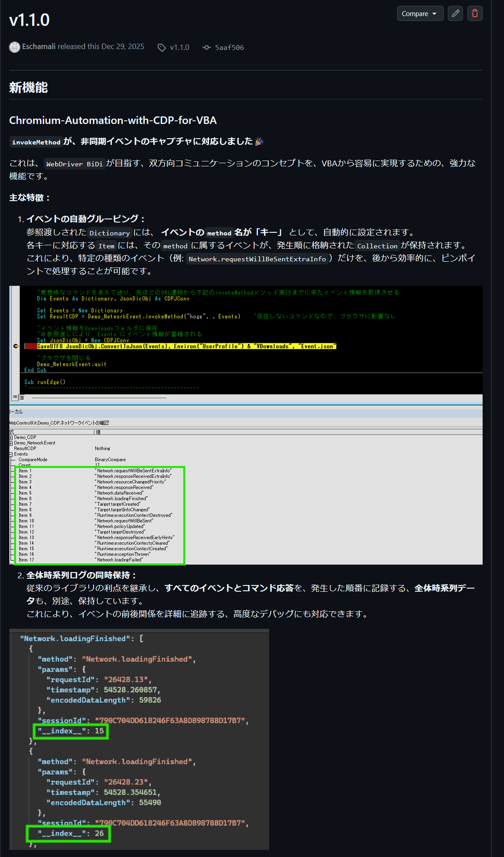
Task: Click イベントの自動グルーピング list heading
Action: pyautogui.click(x=86, y=219)
